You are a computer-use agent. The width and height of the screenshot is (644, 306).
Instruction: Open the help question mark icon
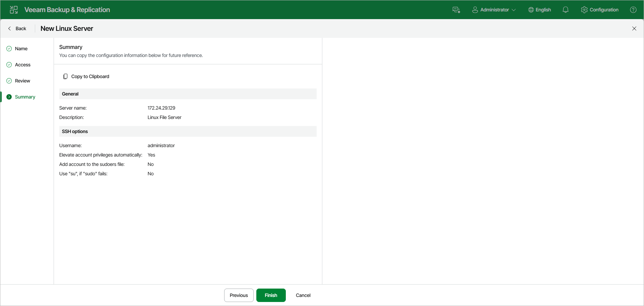point(633,10)
